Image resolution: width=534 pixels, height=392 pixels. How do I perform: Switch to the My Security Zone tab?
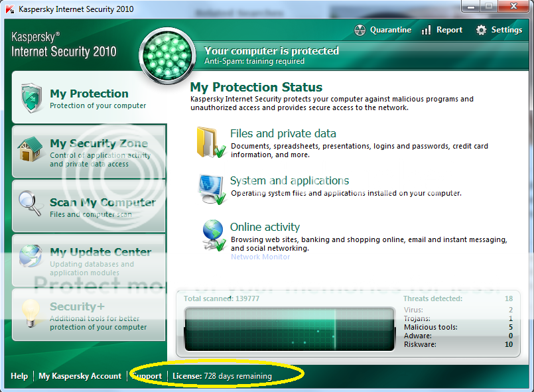[x=89, y=152]
